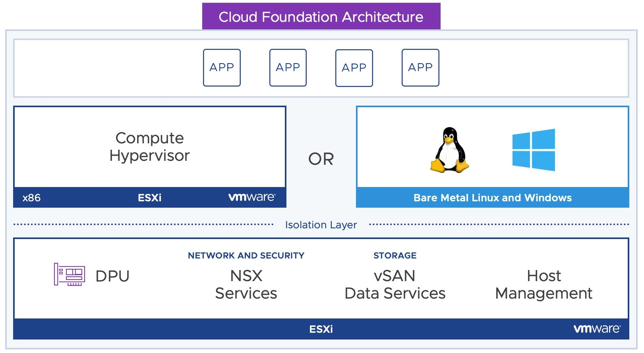The image size is (644, 353).
Task: Click the DPU card icon
Action: pyautogui.click(x=70, y=274)
